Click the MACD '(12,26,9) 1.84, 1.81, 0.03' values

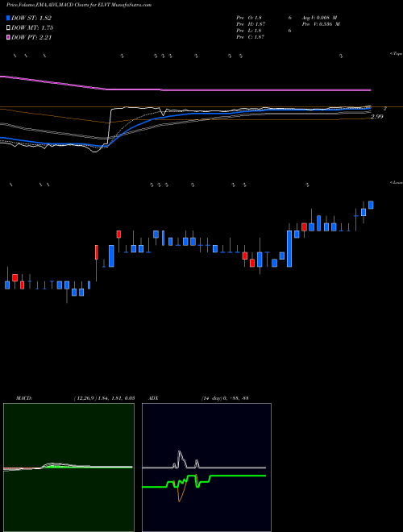(x=105, y=397)
